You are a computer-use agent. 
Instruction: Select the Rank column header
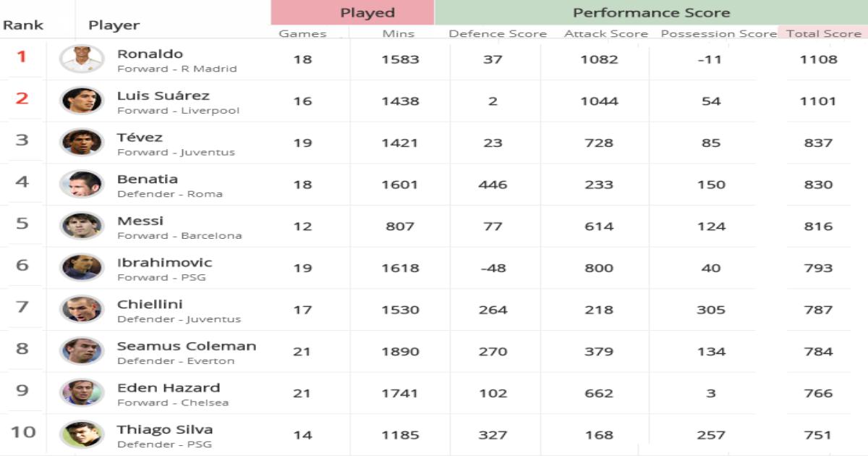pos(23,25)
